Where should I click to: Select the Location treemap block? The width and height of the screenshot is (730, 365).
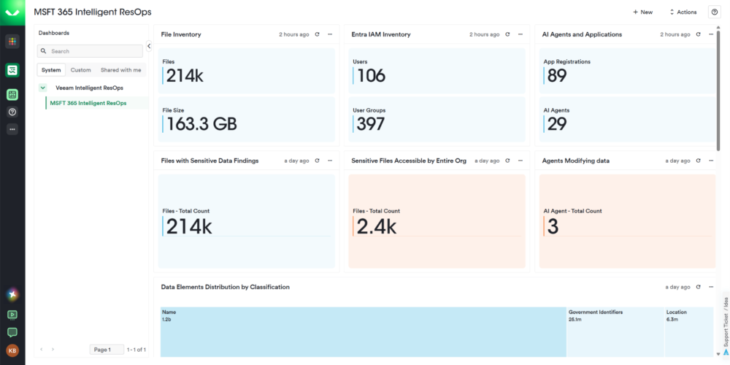pyautogui.click(x=689, y=331)
